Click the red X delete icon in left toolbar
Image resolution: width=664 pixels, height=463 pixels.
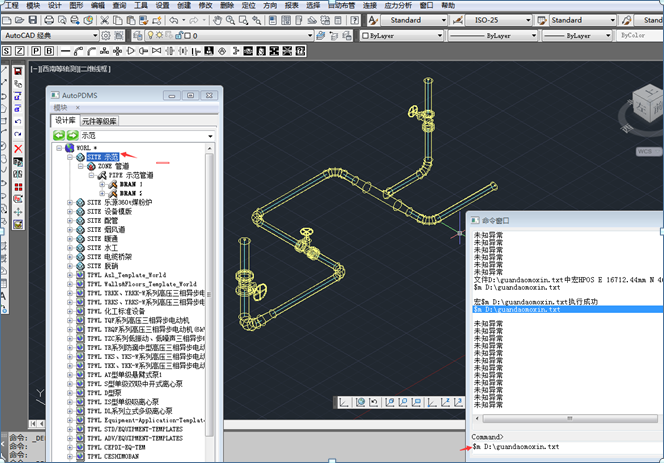click(x=18, y=148)
